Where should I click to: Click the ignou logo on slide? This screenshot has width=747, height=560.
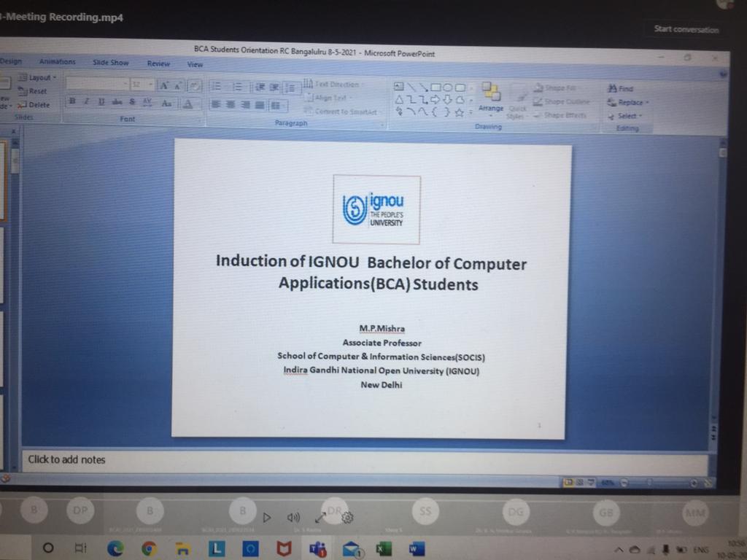[x=376, y=209]
